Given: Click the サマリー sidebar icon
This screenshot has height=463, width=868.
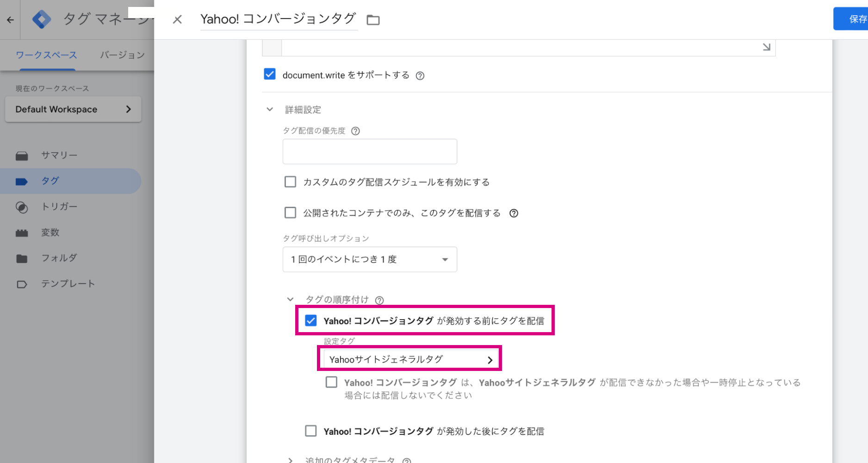Looking at the screenshot, I should 22,156.
